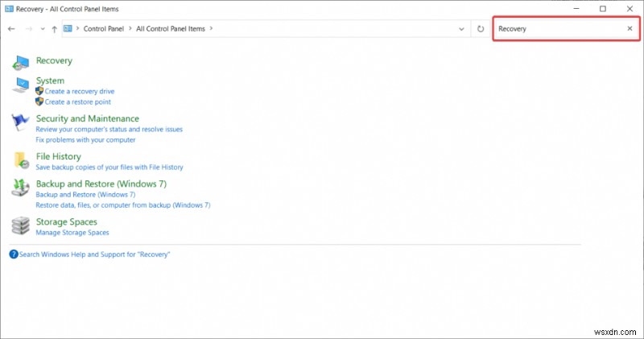
Task: Open the File History heading
Action: [58, 156]
